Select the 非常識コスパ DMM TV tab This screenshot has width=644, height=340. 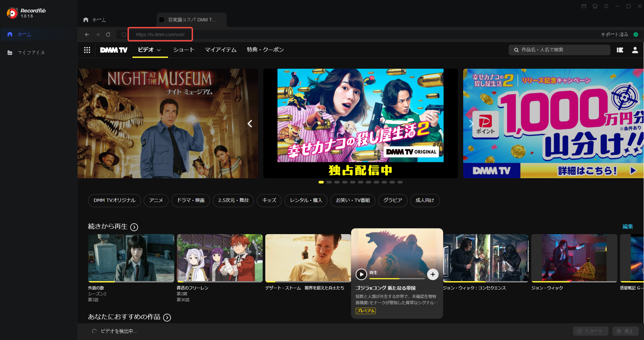[192, 20]
